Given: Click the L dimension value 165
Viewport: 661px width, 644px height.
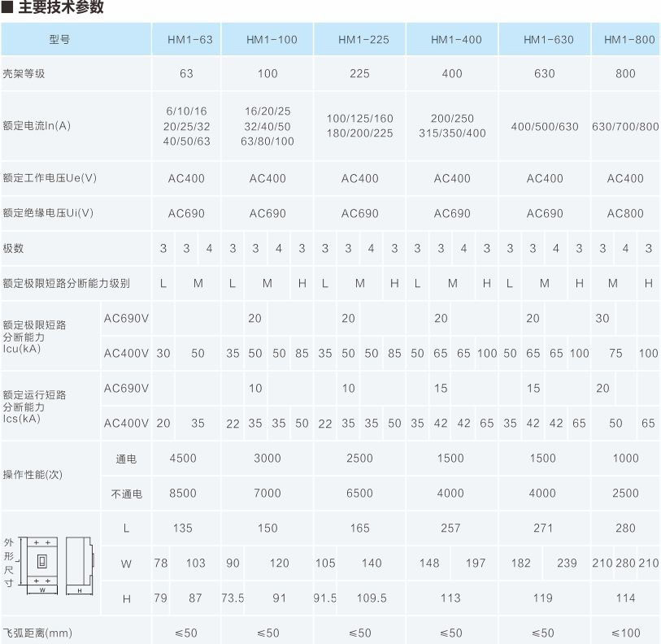Looking at the screenshot, I should point(359,528).
